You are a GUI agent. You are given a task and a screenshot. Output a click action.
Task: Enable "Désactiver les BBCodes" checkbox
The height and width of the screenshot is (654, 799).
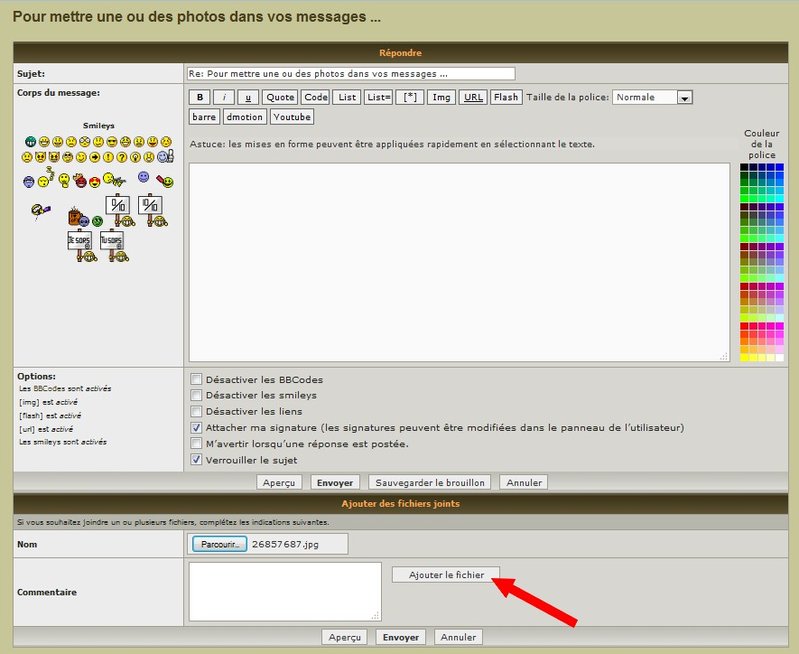coord(196,380)
